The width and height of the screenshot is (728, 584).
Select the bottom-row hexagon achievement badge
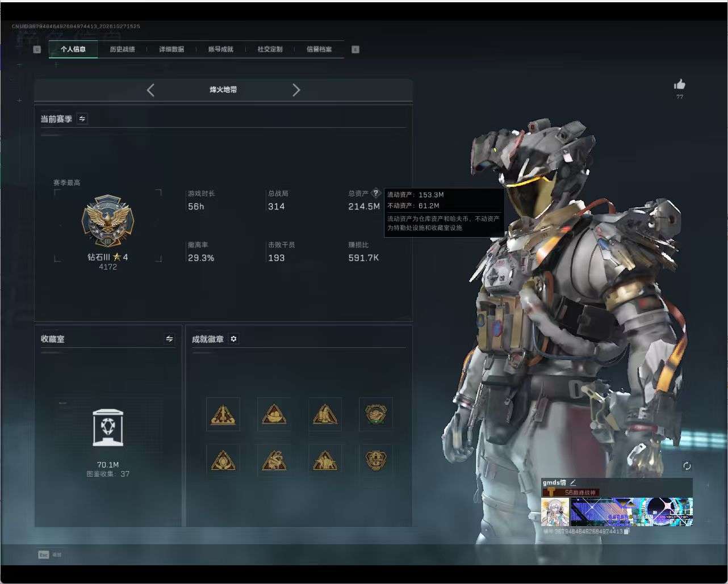pos(376,460)
